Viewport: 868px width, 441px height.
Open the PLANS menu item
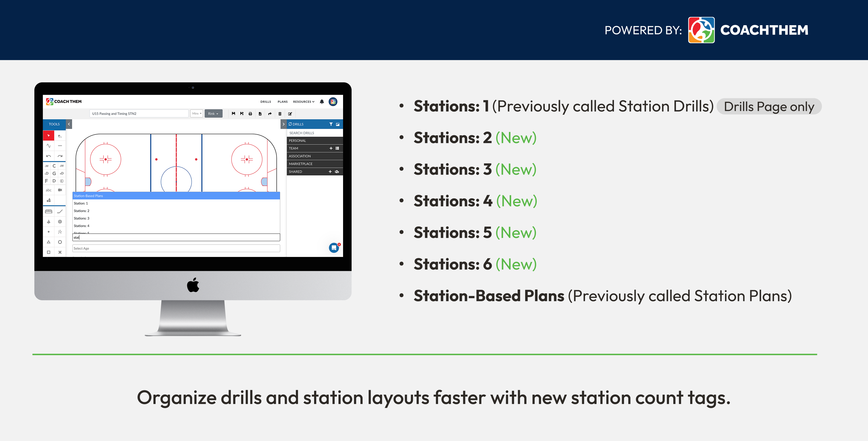click(282, 101)
